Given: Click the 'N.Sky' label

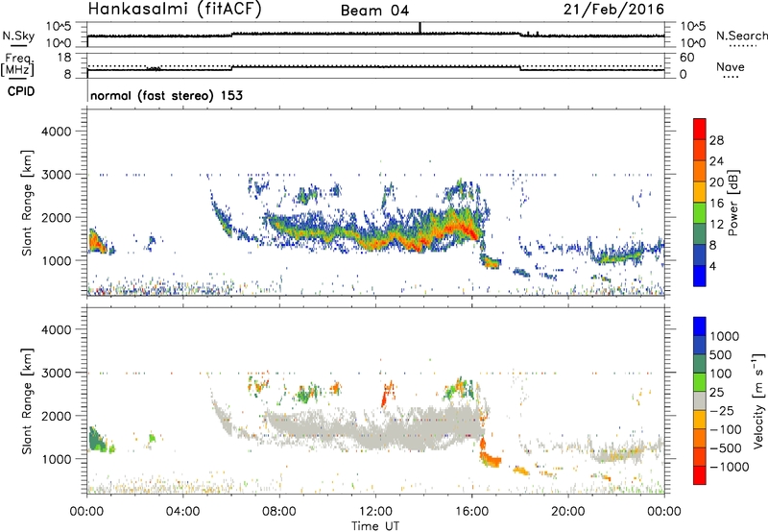Looking at the screenshot, I should pos(18,36).
